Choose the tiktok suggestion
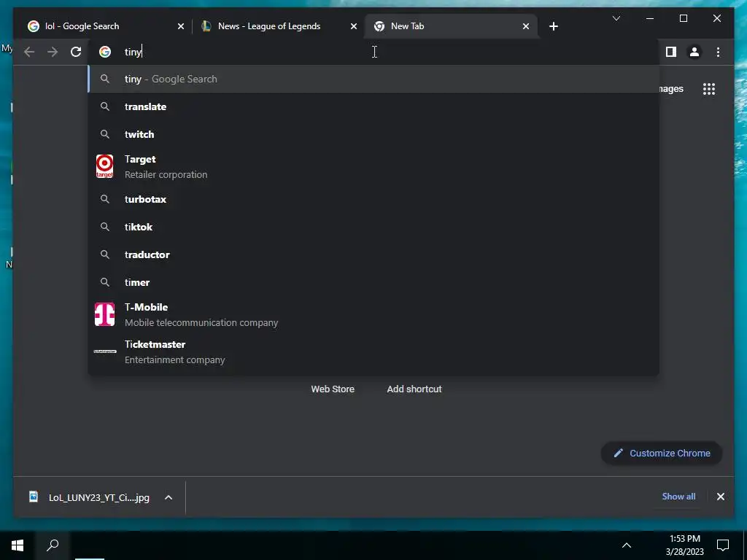The width and height of the screenshot is (747, 560). [373, 227]
